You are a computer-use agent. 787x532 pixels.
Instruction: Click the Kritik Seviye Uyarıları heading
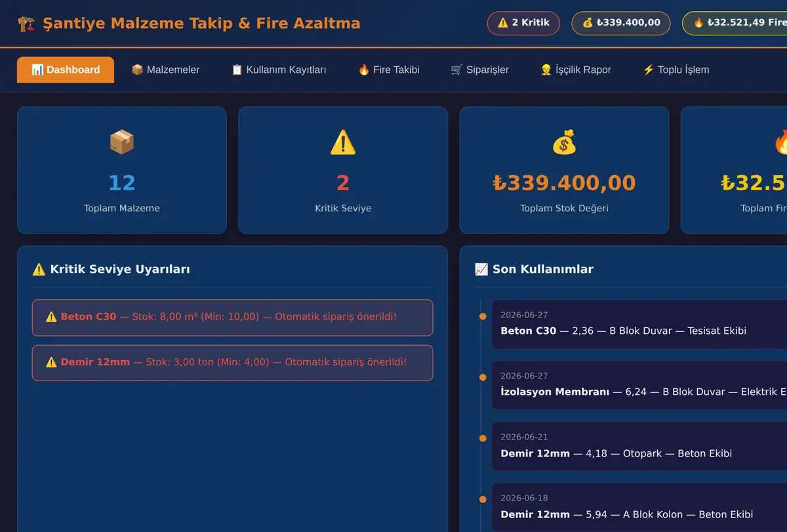tap(120, 269)
